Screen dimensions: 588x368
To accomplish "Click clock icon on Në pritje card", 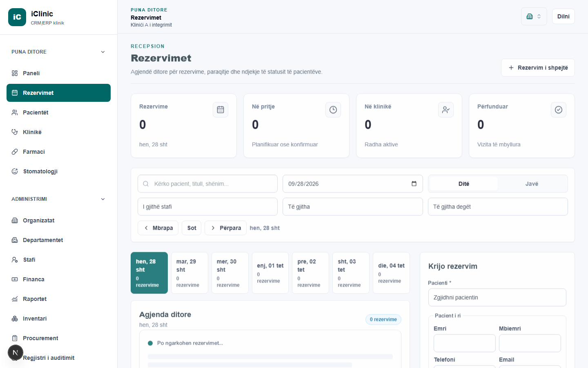I will pyautogui.click(x=333, y=110).
